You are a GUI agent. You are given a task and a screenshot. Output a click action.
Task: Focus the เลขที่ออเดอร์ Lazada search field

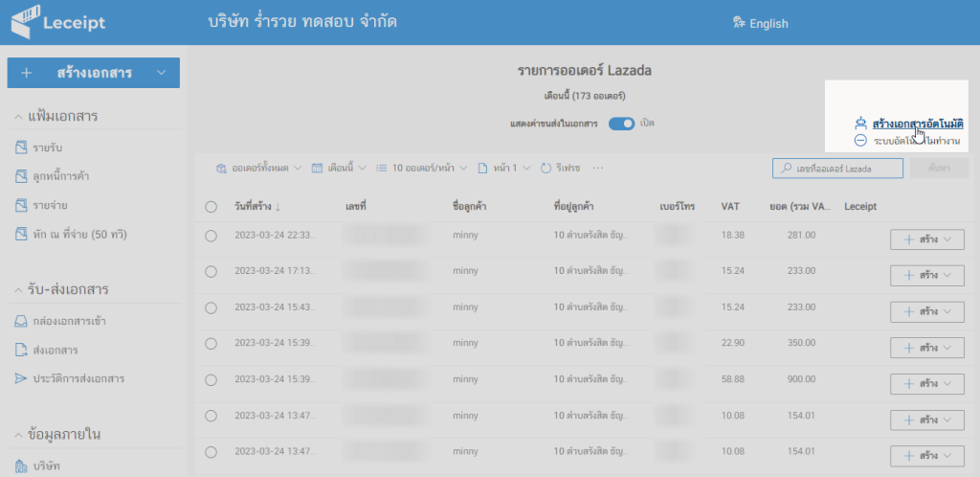click(837, 169)
